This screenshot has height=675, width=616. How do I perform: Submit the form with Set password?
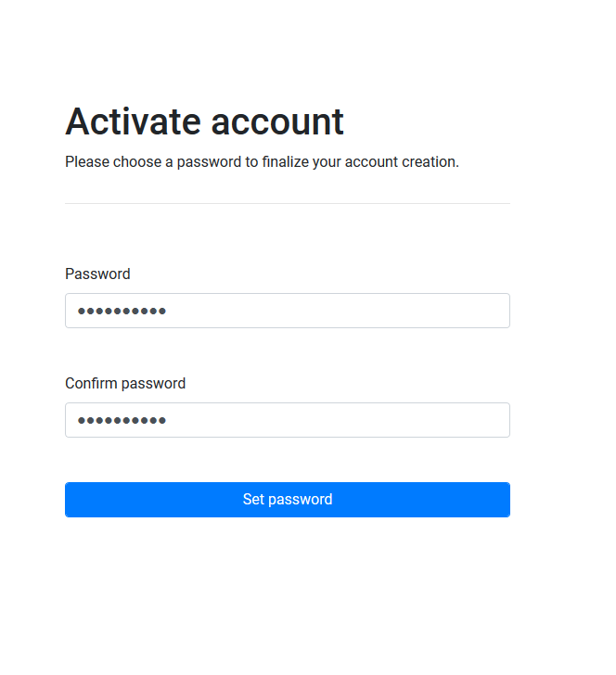pyautogui.click(x=287, y=499)
